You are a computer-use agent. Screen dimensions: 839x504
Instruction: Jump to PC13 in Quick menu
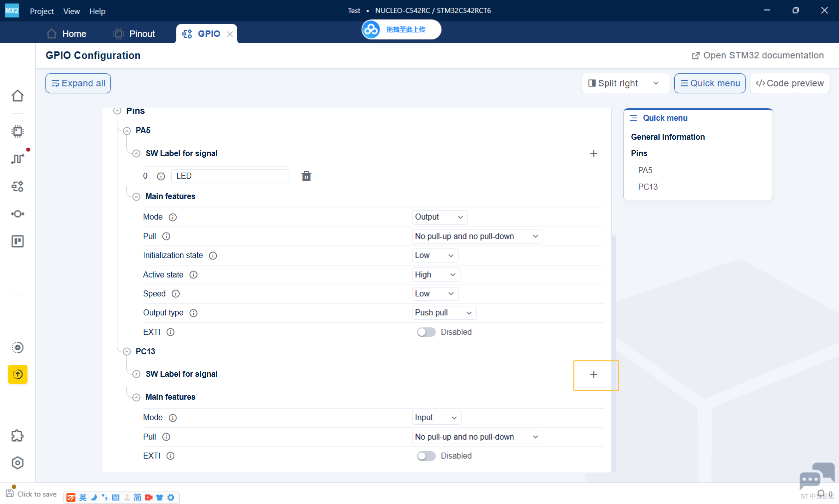(648, 187)
